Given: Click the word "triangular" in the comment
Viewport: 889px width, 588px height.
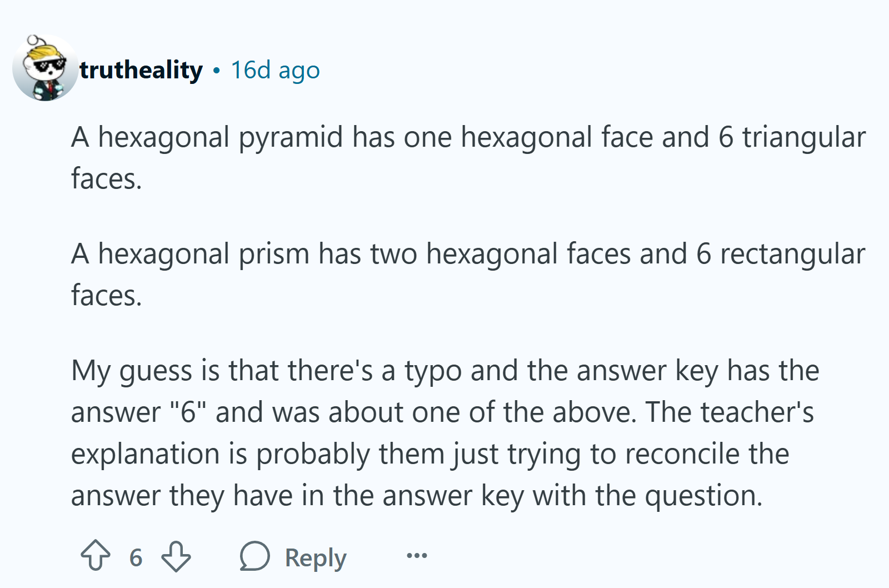Looking at the screenshot, I should (804, 138).
